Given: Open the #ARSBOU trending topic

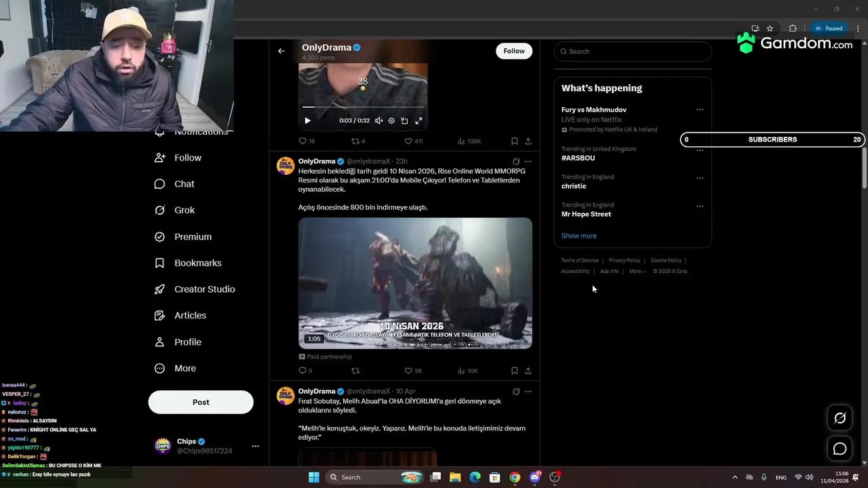Looking at the screenshot, I should tap(578, 158).
